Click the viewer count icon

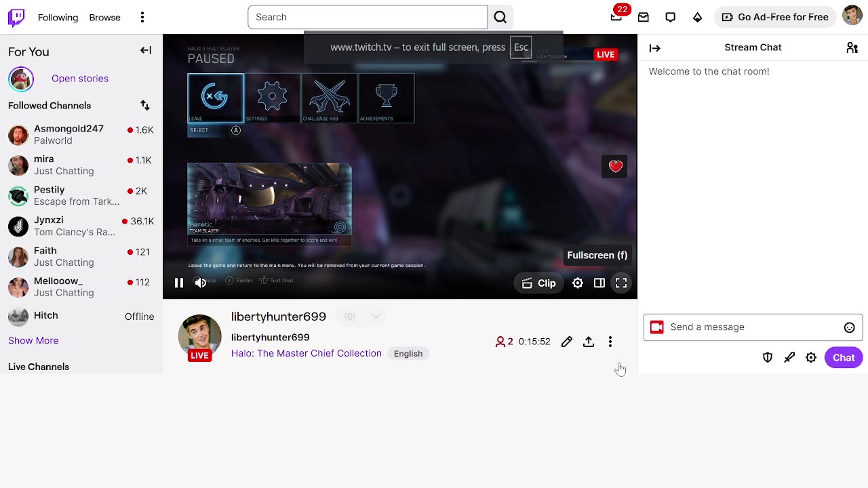click(x=500, y=342)
